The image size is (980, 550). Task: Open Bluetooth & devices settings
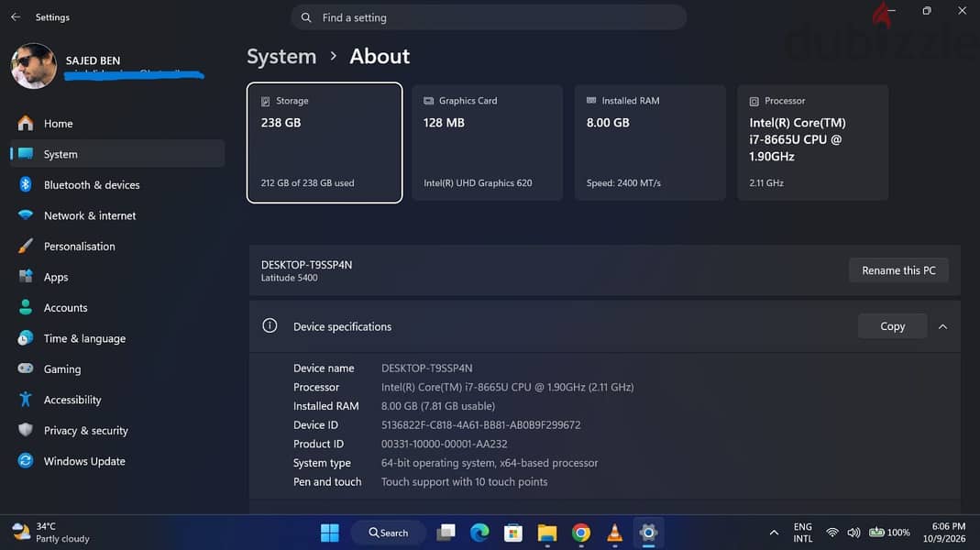pos(116,184)
